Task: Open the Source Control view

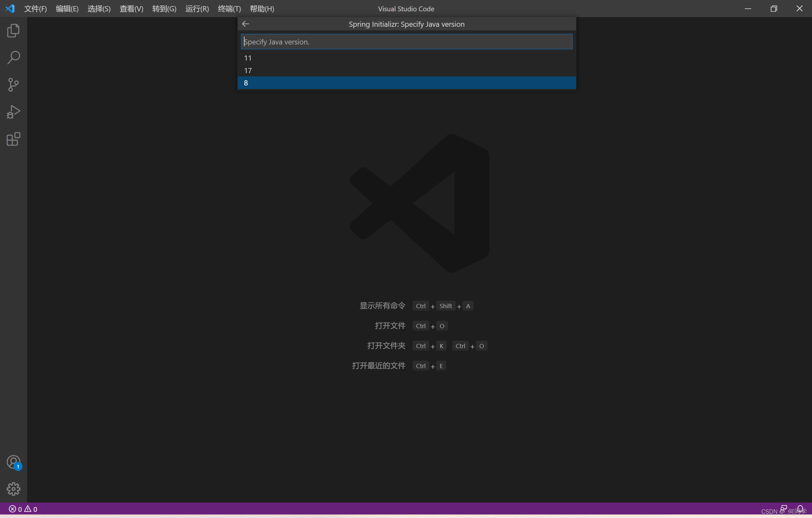Action: [13, 85]
